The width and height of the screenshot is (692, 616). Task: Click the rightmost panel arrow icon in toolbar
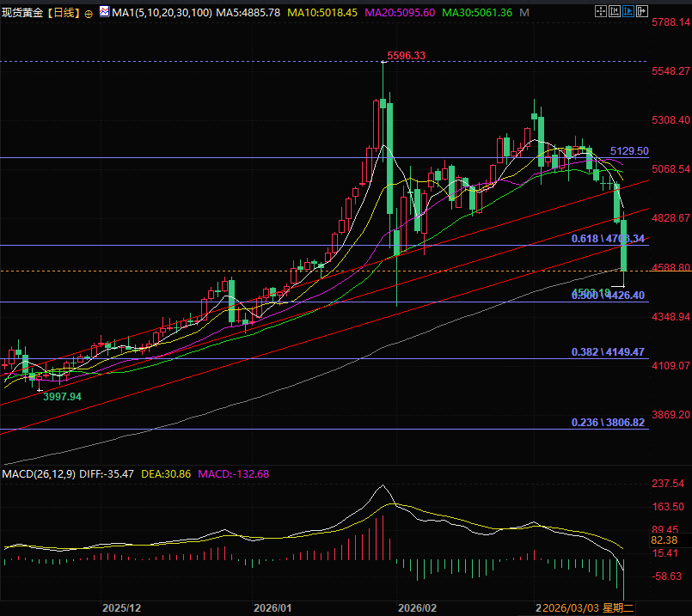tap(642, 11)
